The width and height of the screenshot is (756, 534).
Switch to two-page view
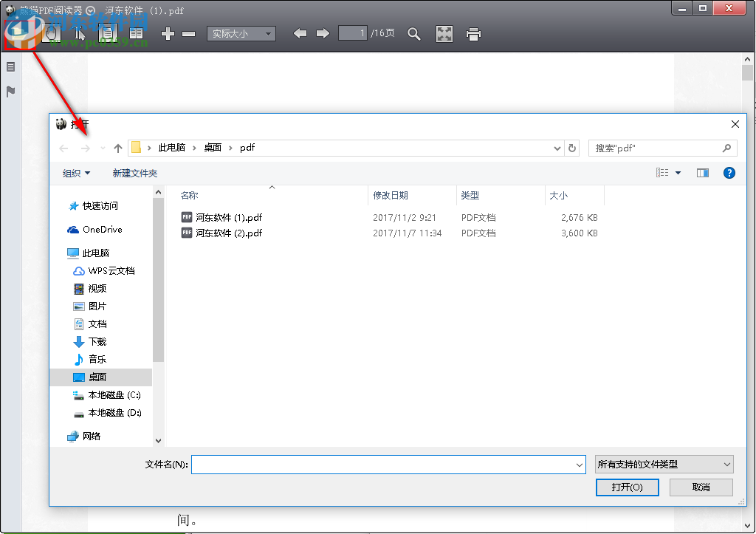pyautogui.click(x=137, y=34)
